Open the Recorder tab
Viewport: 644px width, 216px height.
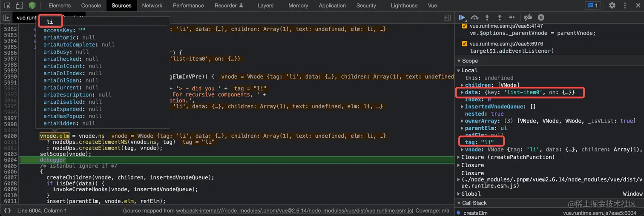point(229,6)
